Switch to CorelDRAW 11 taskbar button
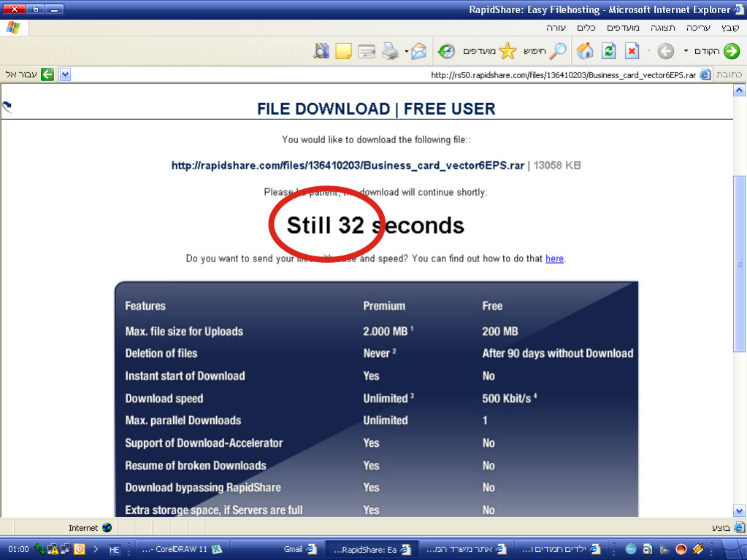This screenshot has width=747, height=560. (x=181, y=549)
